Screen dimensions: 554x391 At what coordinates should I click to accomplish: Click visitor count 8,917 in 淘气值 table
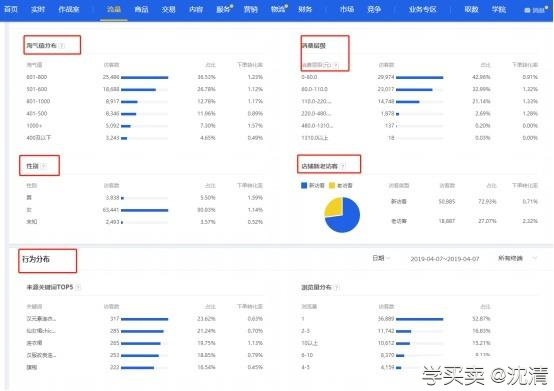(x=112, y=101)
